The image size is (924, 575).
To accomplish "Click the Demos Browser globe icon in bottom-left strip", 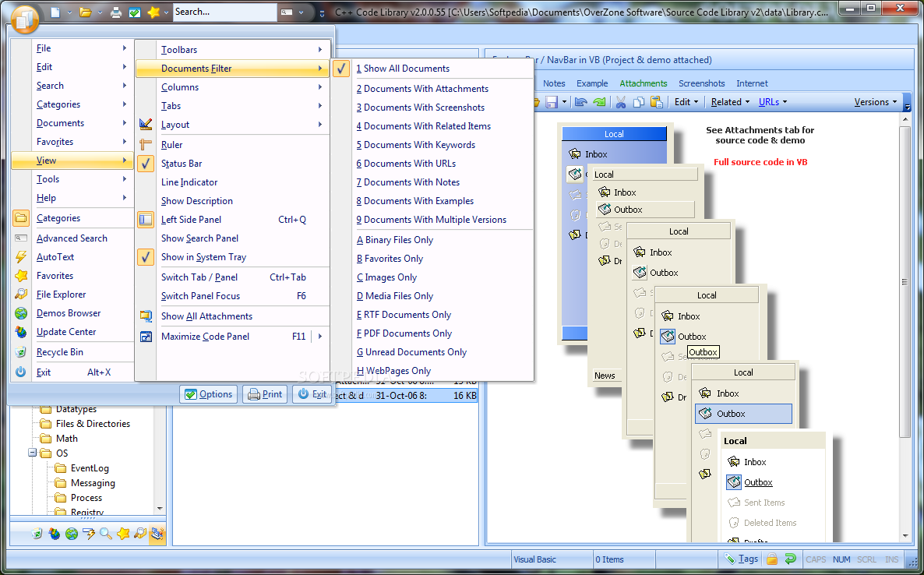I will [x=72, y=534].
